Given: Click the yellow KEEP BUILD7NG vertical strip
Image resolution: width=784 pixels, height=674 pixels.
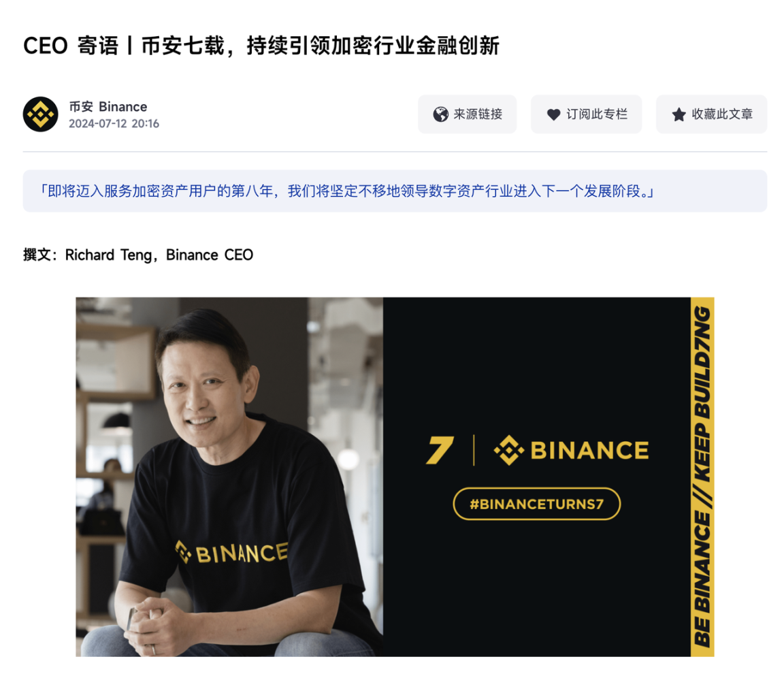Looking at the screenshot, I should [702, 477].
